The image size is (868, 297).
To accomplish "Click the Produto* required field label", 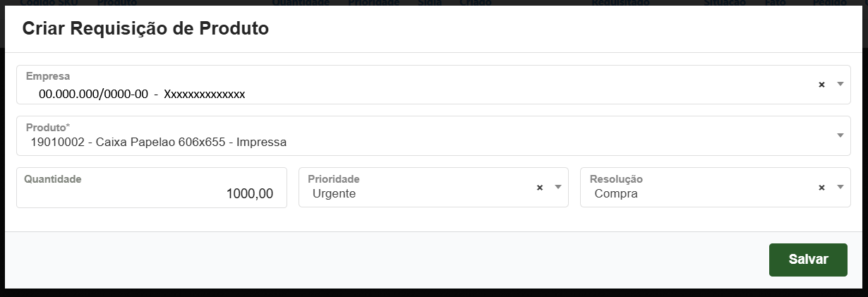I will (48, 128).
